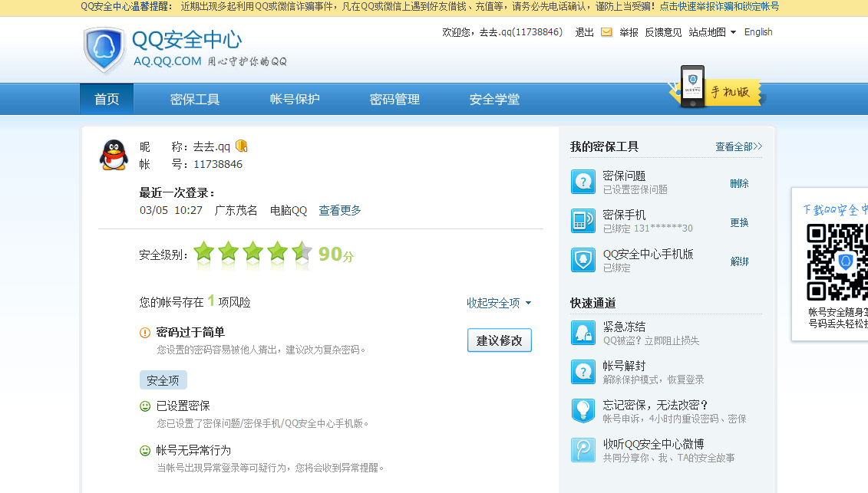Open 收听QQ安全中心微博 link text
Viewport: 868px width, 493px height.
point(653,444)
